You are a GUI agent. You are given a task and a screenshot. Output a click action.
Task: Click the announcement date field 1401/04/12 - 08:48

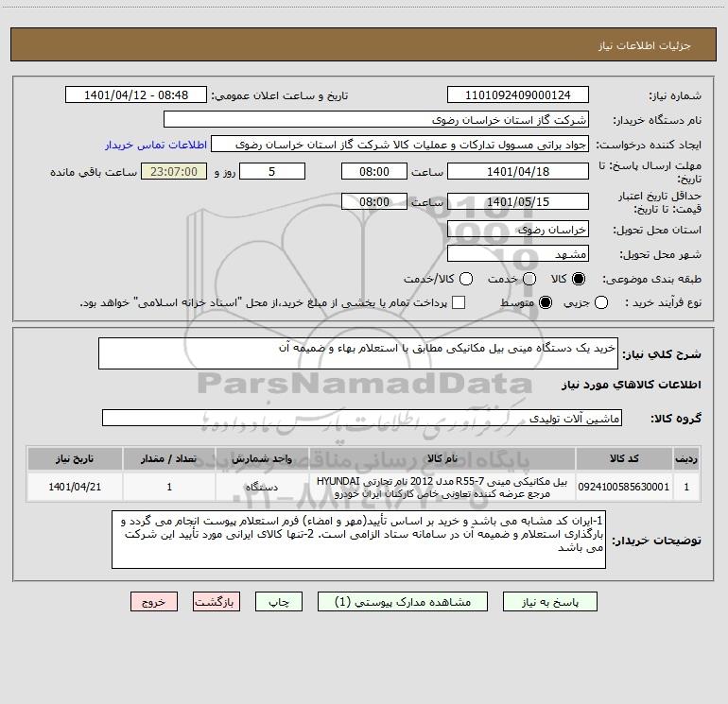tap(136, 95)
